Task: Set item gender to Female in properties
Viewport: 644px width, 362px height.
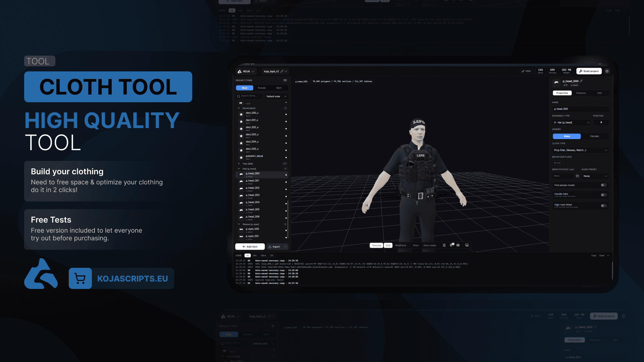Action: click(594, 136)
